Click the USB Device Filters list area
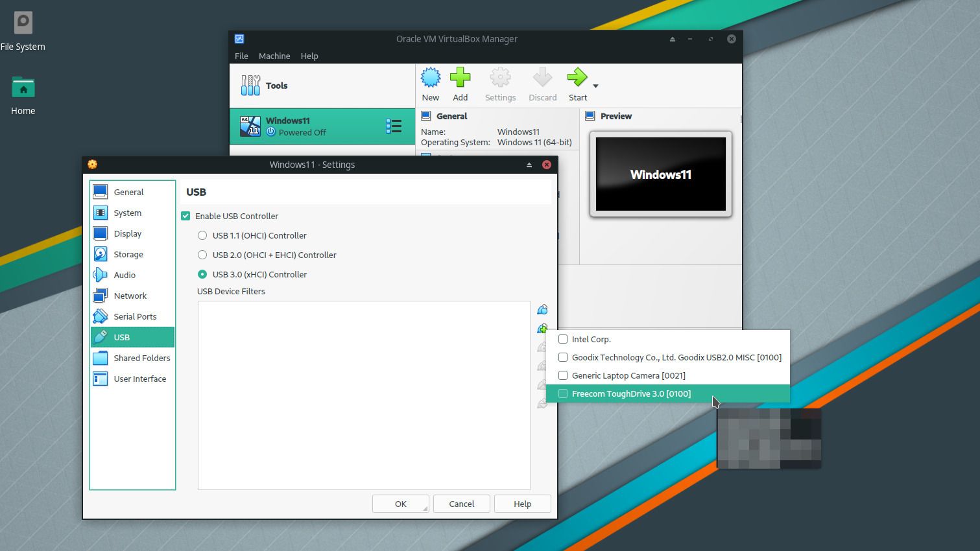 (364, 395)
